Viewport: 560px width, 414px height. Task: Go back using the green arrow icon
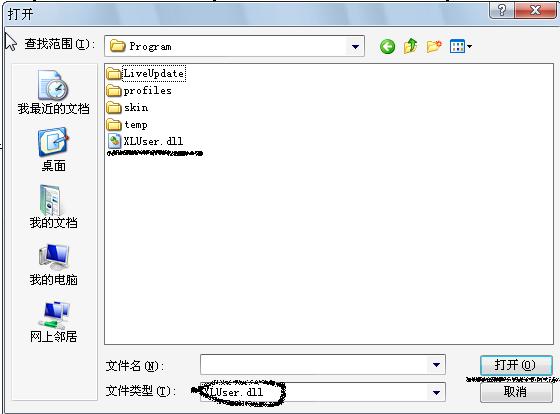click(387, 46)
